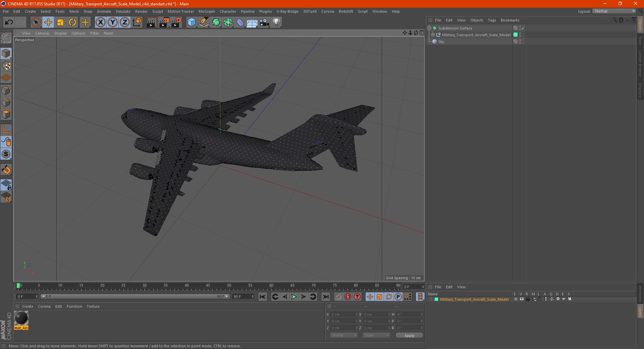Open the World coordinate system dropdown

[x=344, y=335]
